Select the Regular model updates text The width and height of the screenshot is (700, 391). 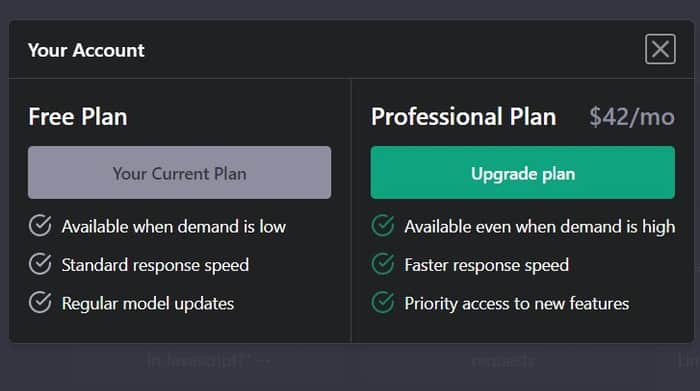pos(148,304)
